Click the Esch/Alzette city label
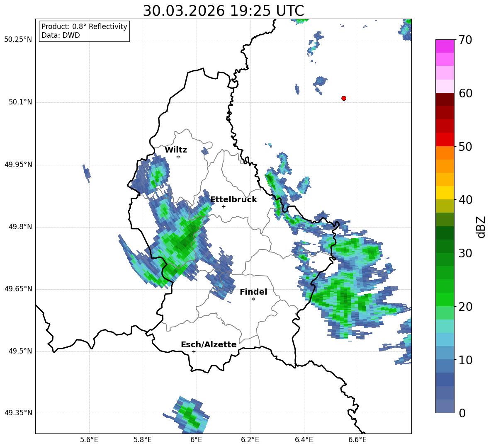This screenshot has height=448, width=491. (x=209, y=344)
